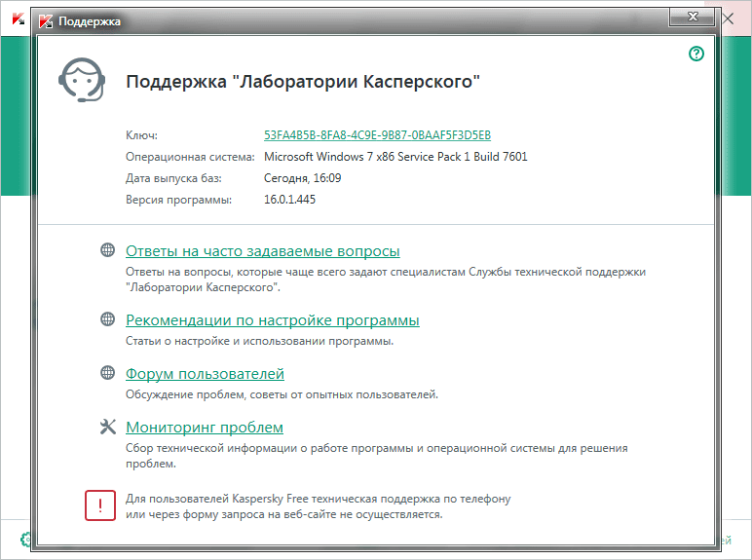
Task: Click the Kaspersky icon of the background window
Action: click(18, 19)
